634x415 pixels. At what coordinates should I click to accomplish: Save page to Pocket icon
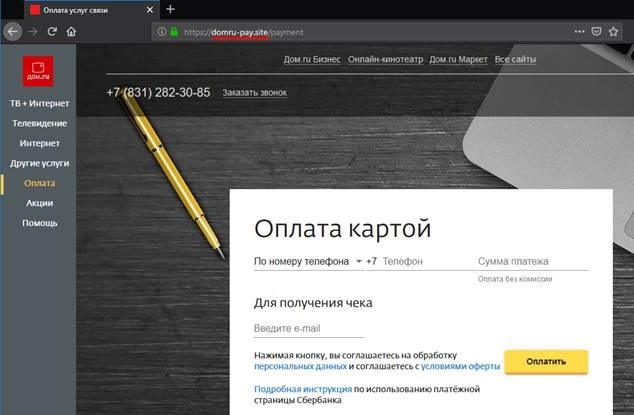click(596, 32)
